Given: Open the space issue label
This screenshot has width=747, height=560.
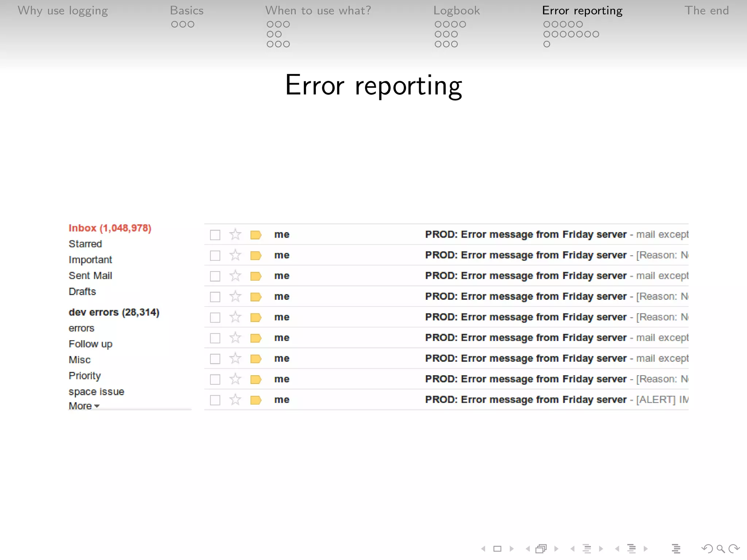Looking at the screenshot, I should click(96, 392).
